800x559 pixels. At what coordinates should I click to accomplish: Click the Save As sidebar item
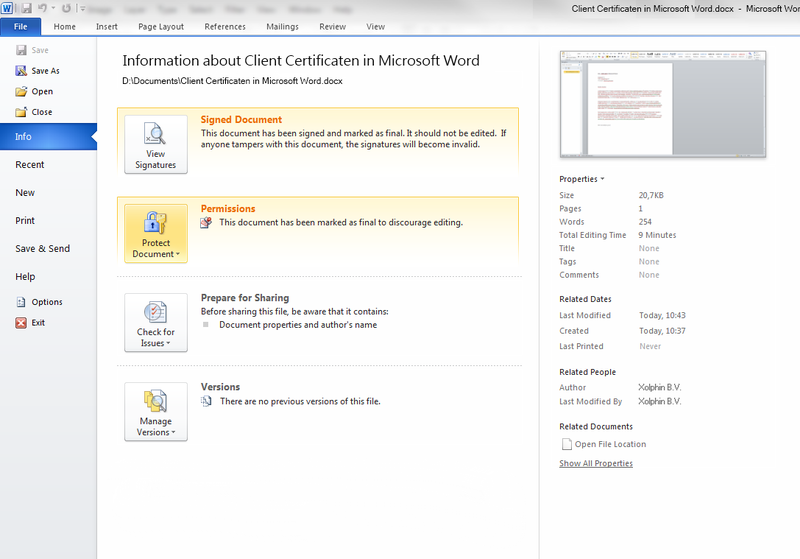coord(45,71)
